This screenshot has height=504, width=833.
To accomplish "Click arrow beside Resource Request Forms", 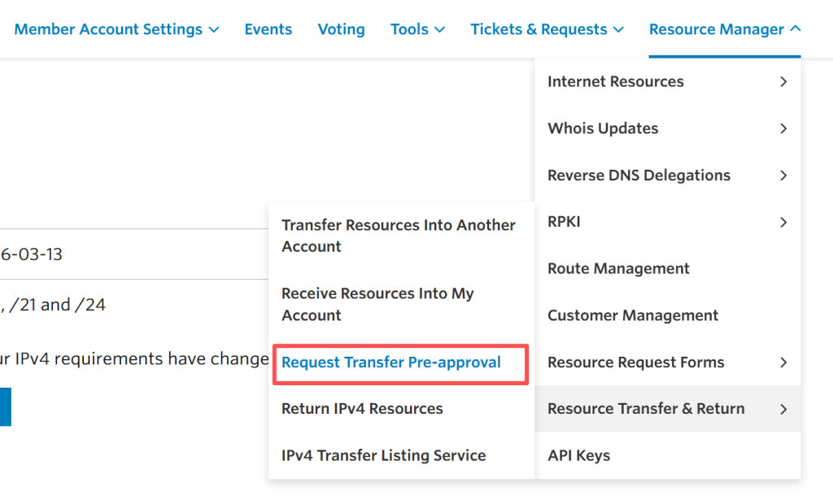I will click(x=783, y=363).
